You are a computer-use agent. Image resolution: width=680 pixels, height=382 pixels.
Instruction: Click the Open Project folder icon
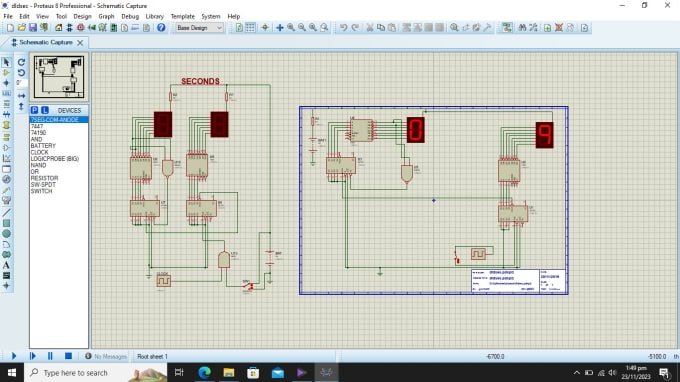(21, 28)
